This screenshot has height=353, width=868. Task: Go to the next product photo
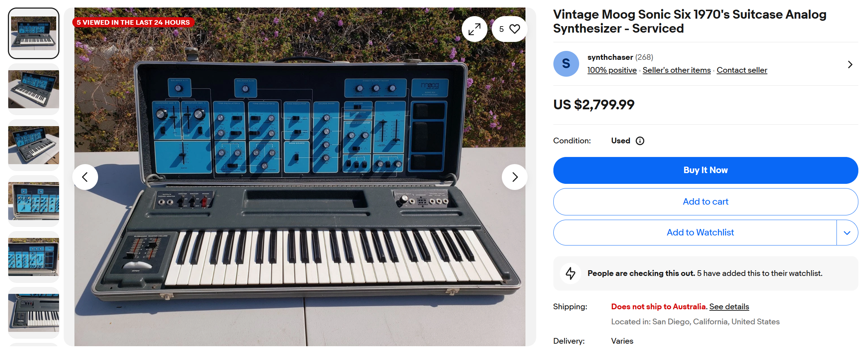tap(515, 177)
